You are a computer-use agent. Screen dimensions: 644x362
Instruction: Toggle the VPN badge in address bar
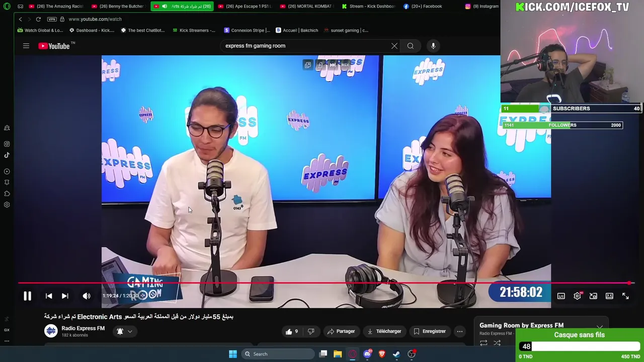pos(52,19)
